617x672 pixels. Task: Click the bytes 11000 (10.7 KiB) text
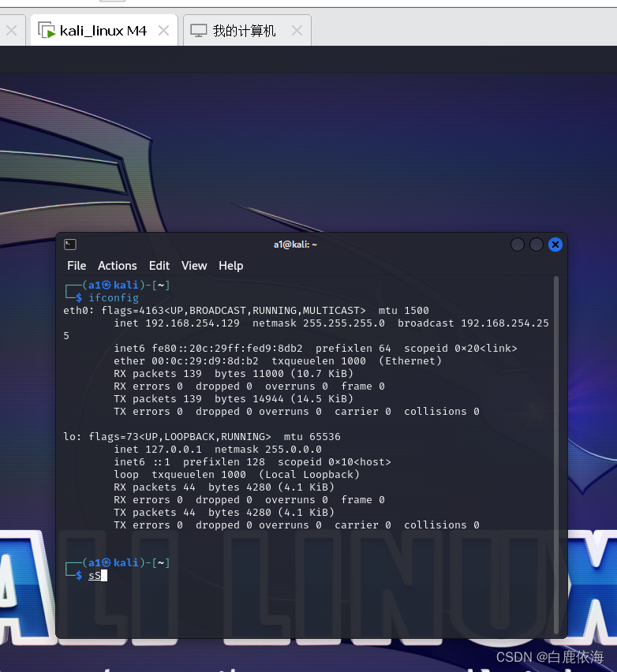pos(284,374)
